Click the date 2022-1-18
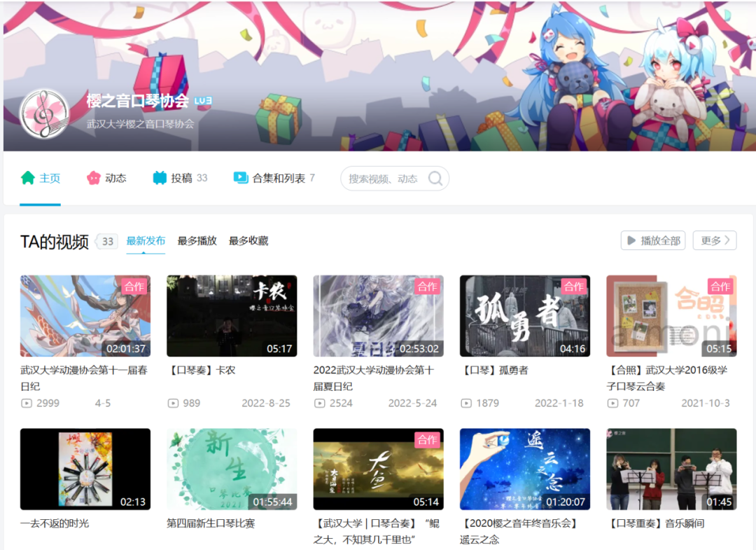This screenshot has height=550, width=756. pos(559,404)
